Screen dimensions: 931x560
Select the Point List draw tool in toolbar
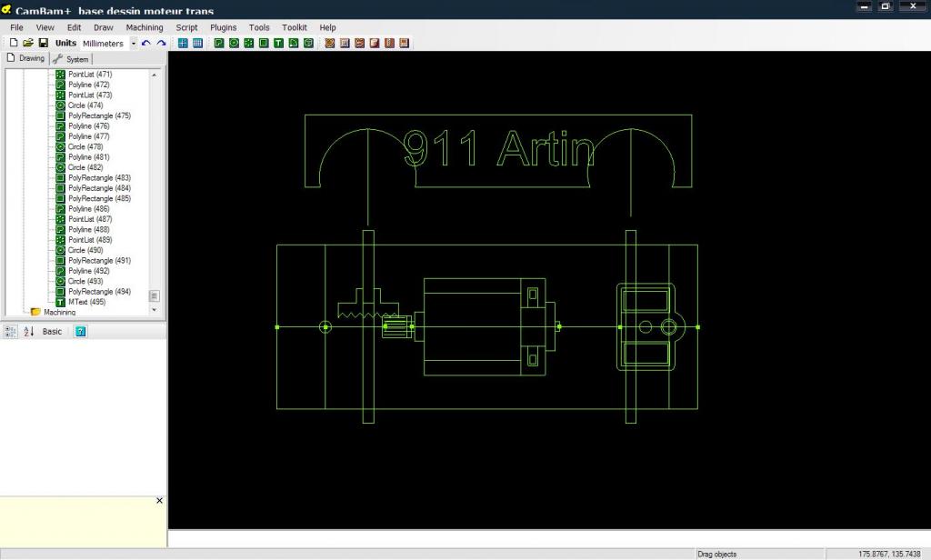(249, 43)
